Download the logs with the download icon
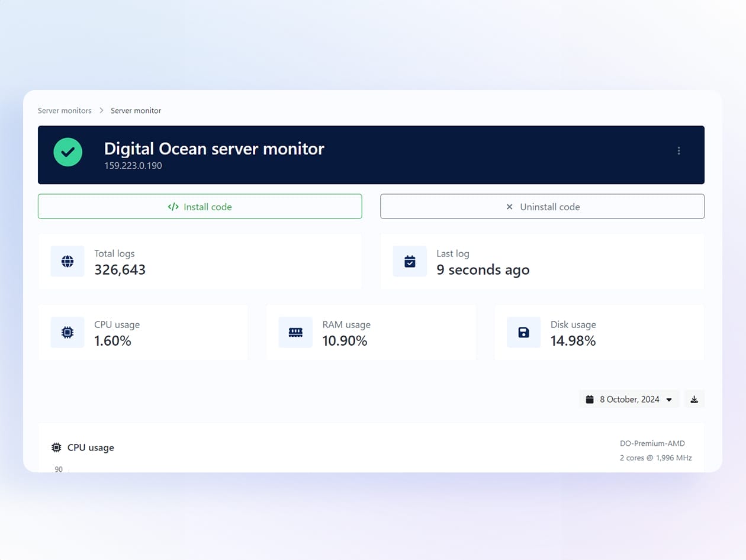 coord(694,400)
